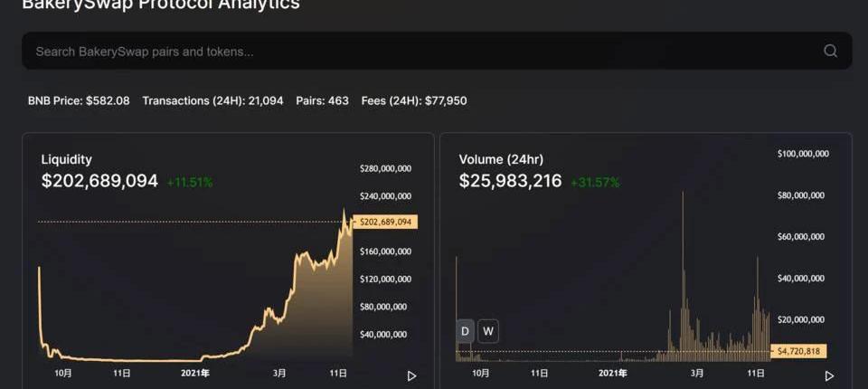Click the Liquidity chart title
868x389 pixels.
(x=66, y=159)
